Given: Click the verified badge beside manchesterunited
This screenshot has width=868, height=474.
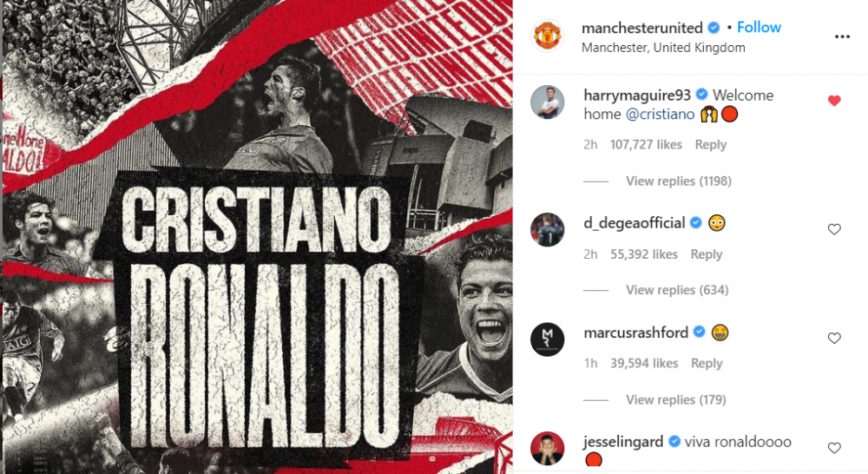Looking at the screenshot, I should [714, 28].
